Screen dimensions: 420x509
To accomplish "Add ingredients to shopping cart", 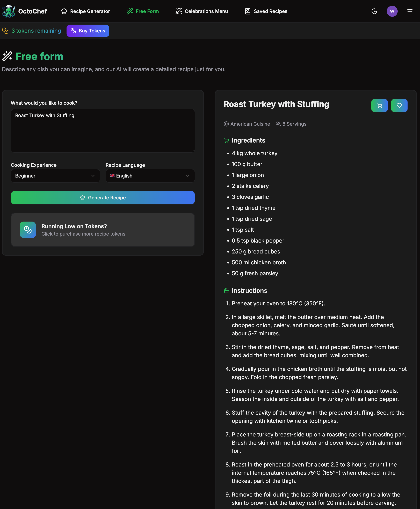I will click(379, 105).
